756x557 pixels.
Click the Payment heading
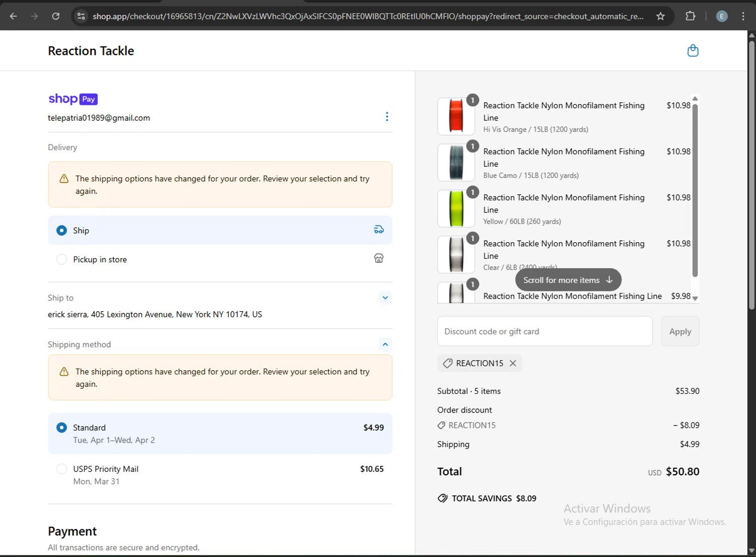[72, 531]
